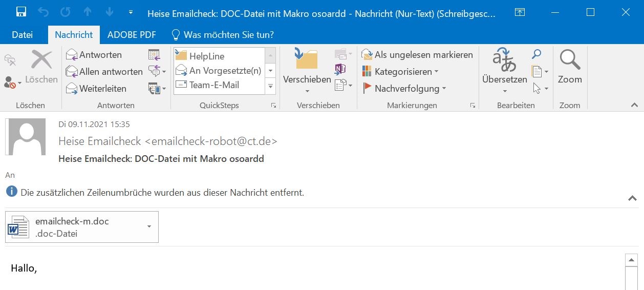
Task: Click Allen antworten
Action: (104, 72)
